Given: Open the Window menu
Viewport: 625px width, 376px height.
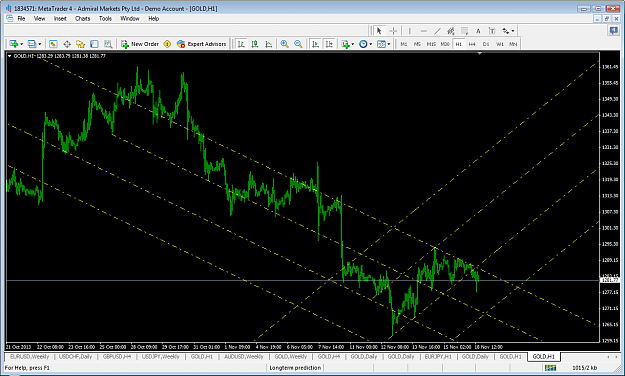Looking at the screenshot, I should click(130, 18).
